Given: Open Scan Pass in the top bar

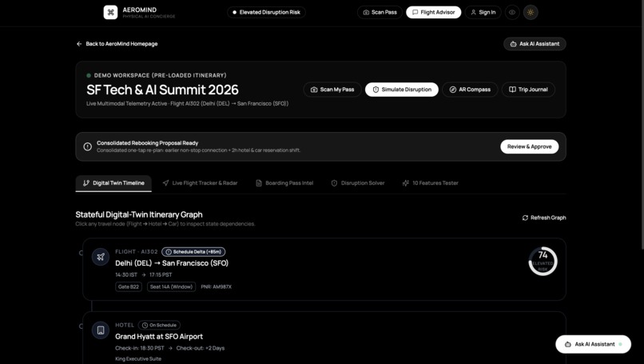Looking at the screenshot, I should 380,12.
